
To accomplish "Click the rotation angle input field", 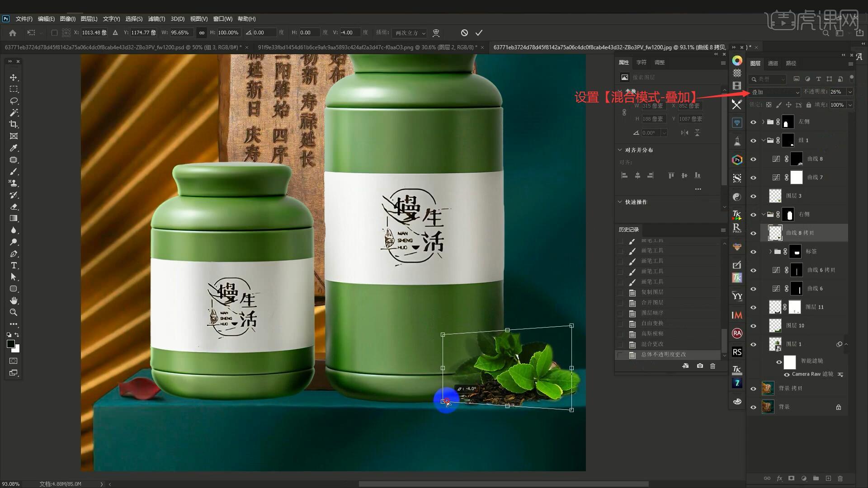I will point(264,33).
